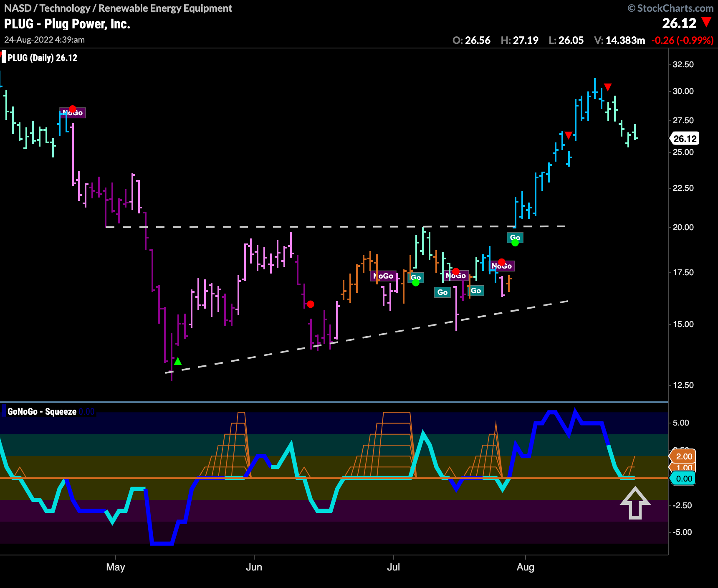Screen dimensions: 718x588
Task: Click the red down-triangle near the 30.00 high
Action: pyautogui.click(x=608, y=87)
